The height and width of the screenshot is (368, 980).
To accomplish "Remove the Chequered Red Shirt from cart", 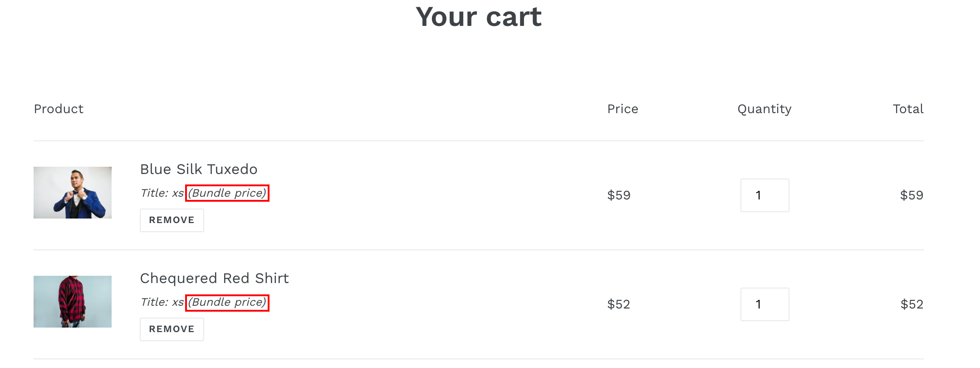I will click(x=171, y=329).
